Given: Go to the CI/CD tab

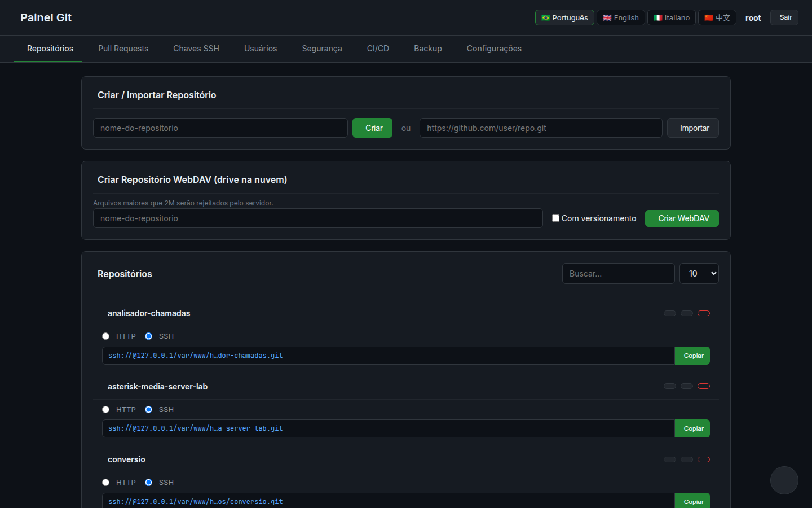Looking at the screenshot, I should pyautogui.click(x=378, y=49).
